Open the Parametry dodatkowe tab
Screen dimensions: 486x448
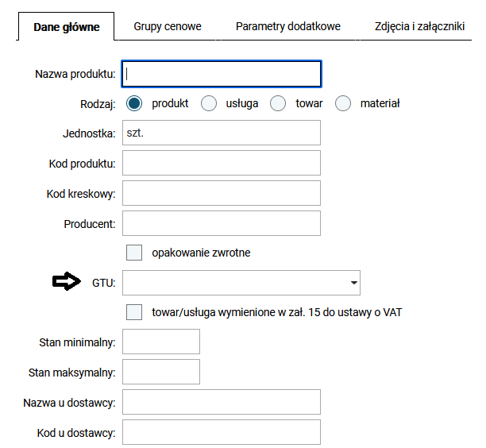pos(287,26)
